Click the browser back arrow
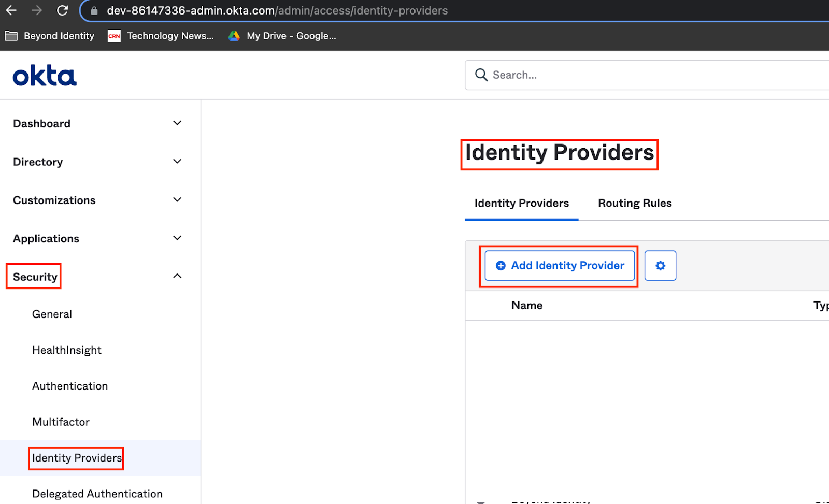 click(11, 10)
